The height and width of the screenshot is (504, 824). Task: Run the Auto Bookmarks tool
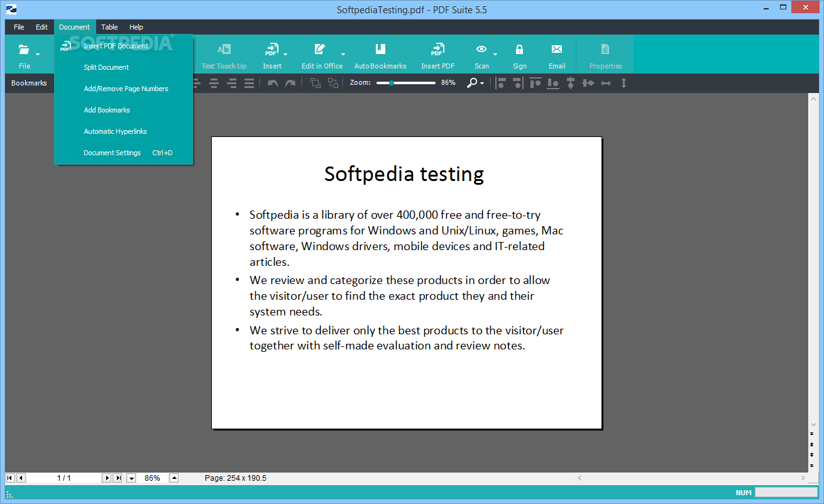click(380, 55)
